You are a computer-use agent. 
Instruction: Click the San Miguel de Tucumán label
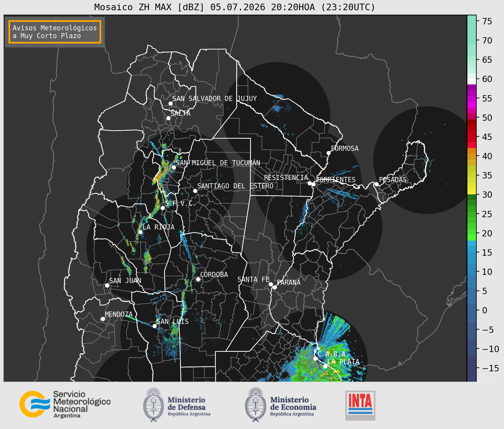218,163
